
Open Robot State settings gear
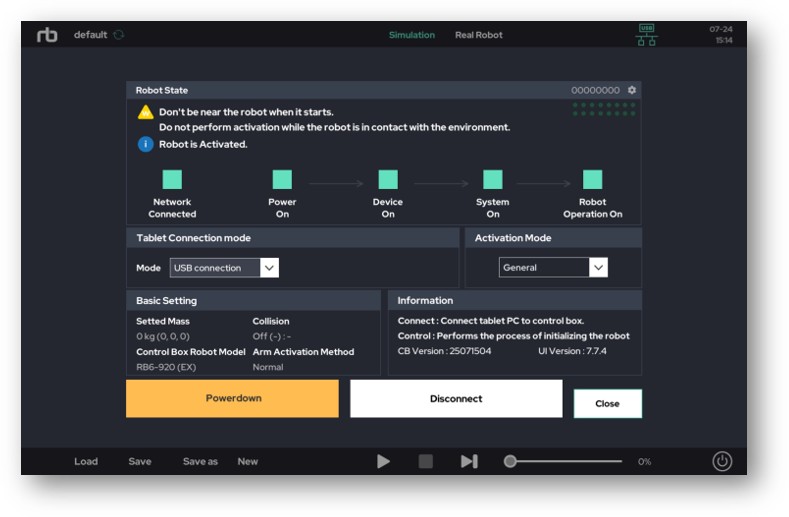point(632,90)
